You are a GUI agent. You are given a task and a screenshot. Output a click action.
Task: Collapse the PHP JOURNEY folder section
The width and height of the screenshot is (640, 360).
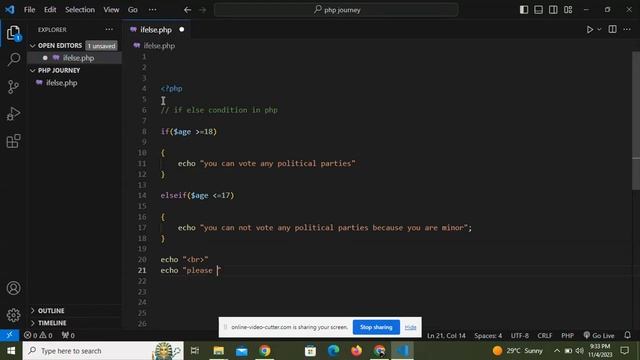pyautogui.click(x=33, y=71)
